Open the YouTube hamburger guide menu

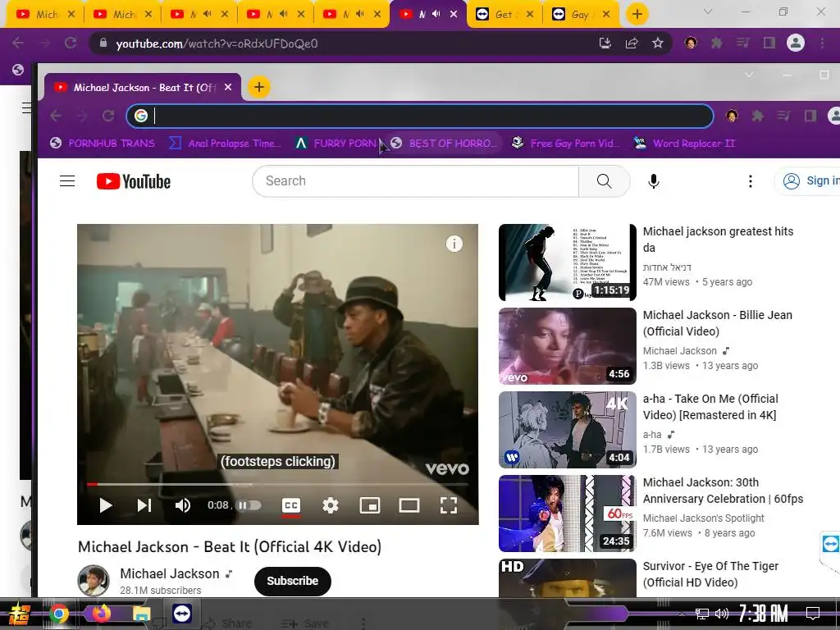pyautogui.click(x=67, y=181)
